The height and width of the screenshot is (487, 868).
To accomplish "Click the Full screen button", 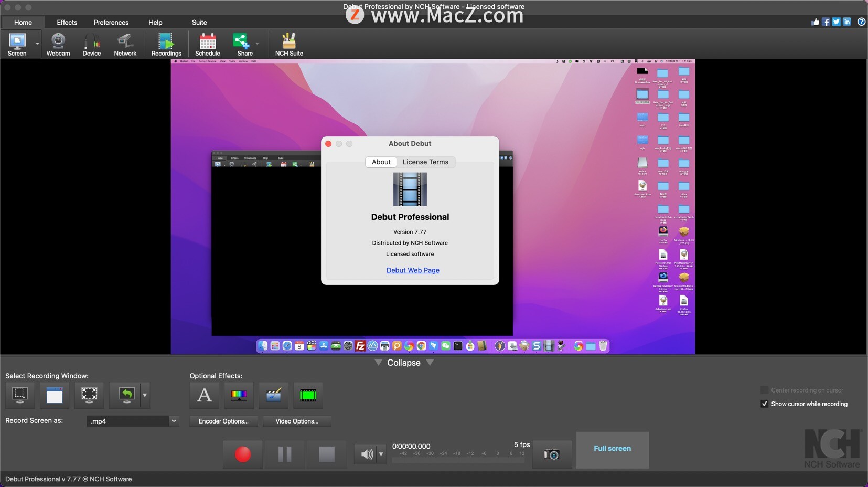I will tap(613, 450).
